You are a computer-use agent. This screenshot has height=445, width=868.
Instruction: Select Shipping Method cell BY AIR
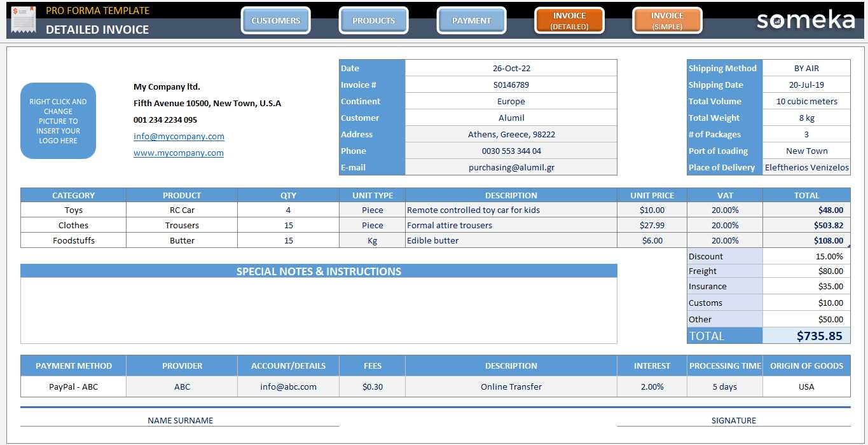click(x=806, y=68)
